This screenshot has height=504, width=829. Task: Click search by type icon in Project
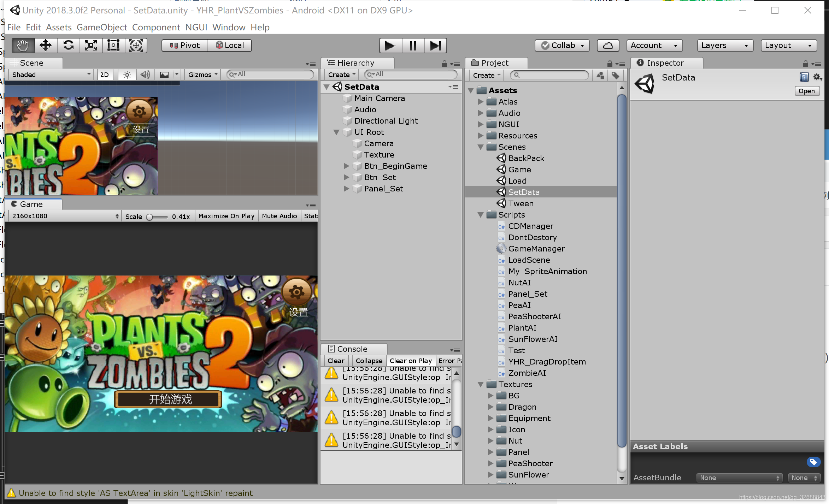[600, 75]
